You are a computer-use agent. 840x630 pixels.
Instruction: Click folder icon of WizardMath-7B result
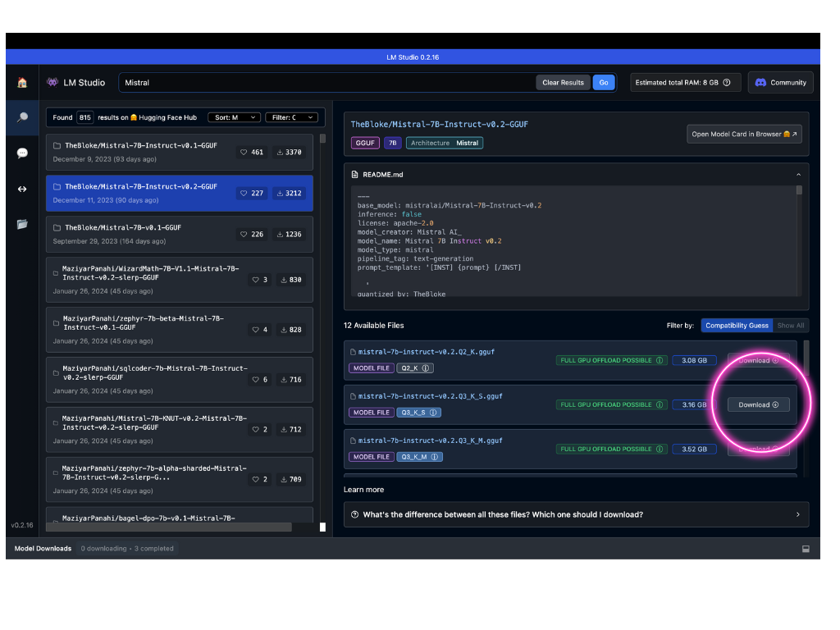56,273
